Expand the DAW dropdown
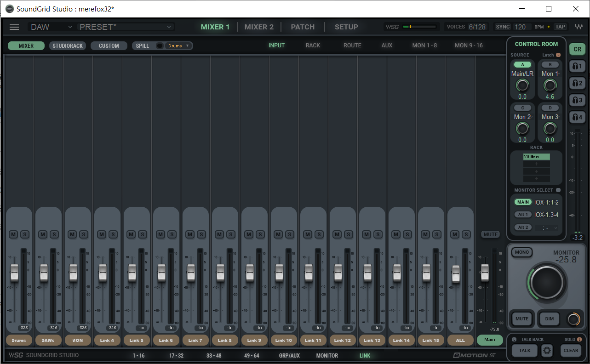 pos(51,27)
